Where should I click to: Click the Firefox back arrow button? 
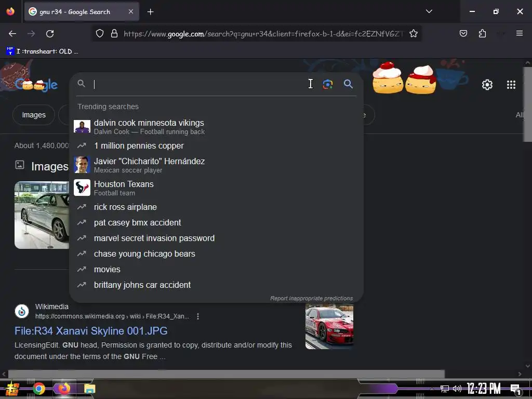coord(12,34)
